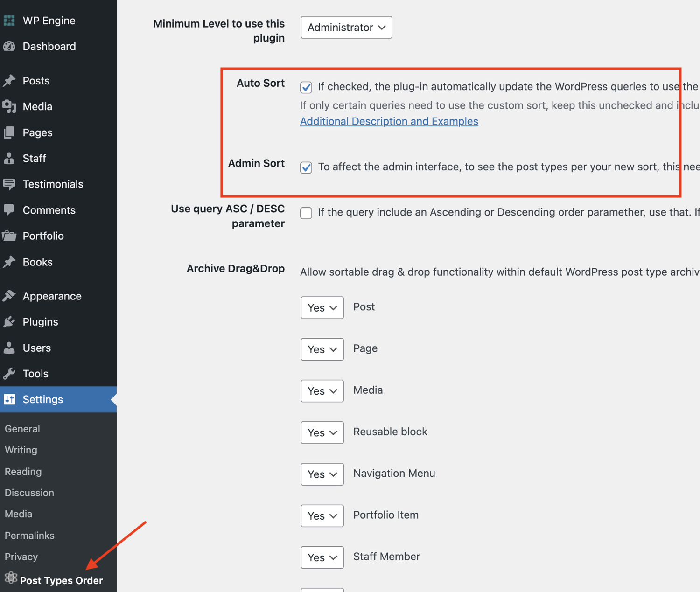Click the Plugins plug icon
Viewport: 700px width, 592px height.
(x=9, y=322)
